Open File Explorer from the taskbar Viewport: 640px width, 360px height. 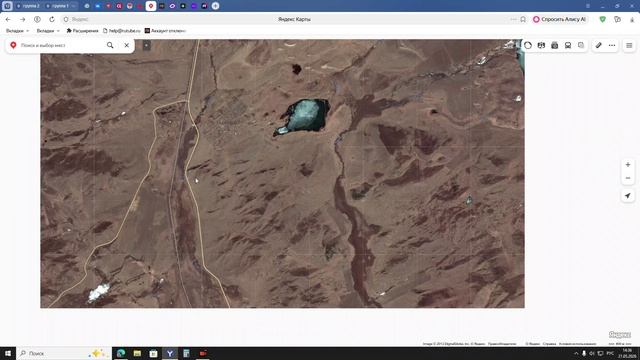[x=137, y=353]
